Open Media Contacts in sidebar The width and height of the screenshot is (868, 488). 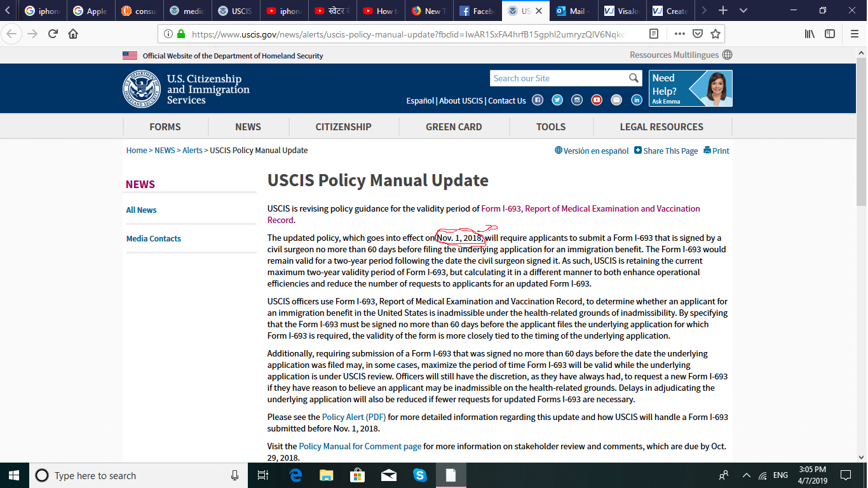tap(154, 239)
